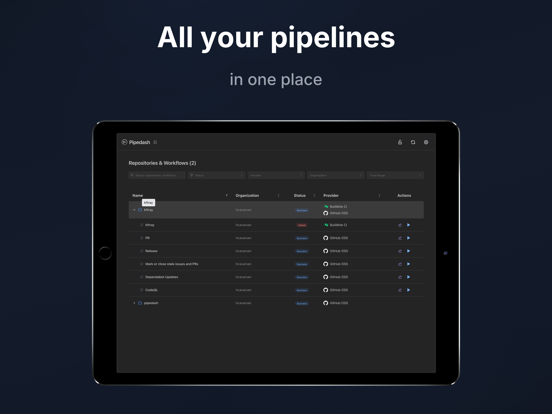Screen dimensions: 552x414
Task: Open the Time Range filter dropdown
Action: [x=395, y=175]
